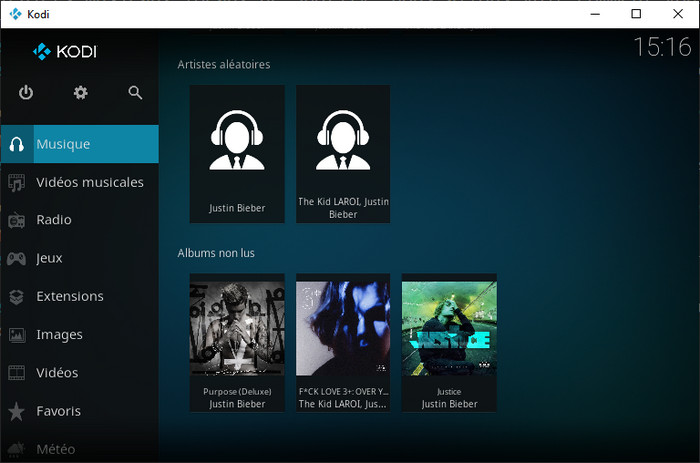Click the Artistes aléatoires heading
The width and height of the screenshot is (700, 463).
tap(224, 65)
